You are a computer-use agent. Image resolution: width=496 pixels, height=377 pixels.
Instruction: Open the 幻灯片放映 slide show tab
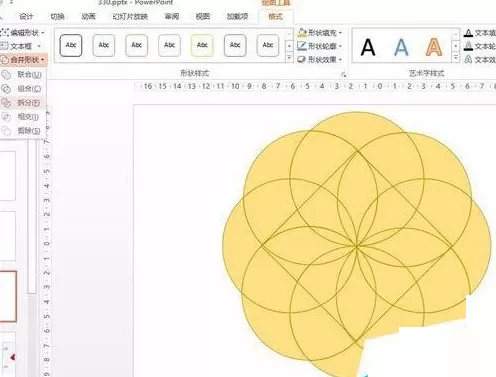[130, 16]
